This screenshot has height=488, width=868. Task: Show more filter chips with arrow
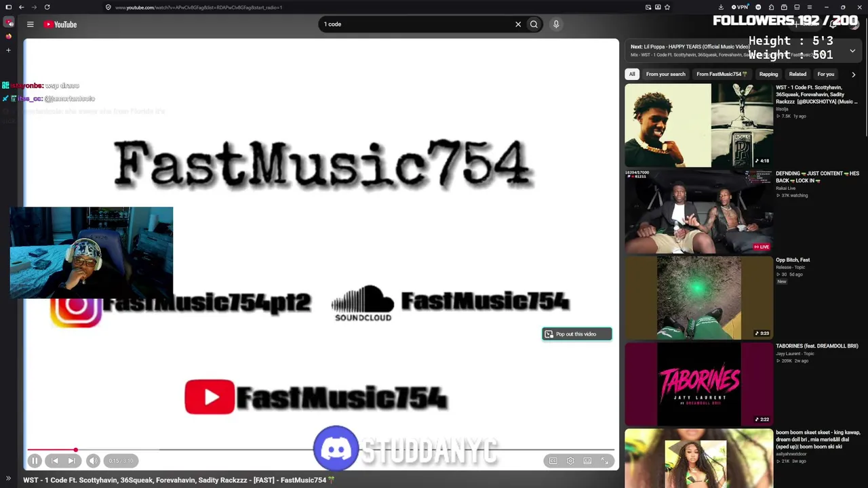(853, 74)
